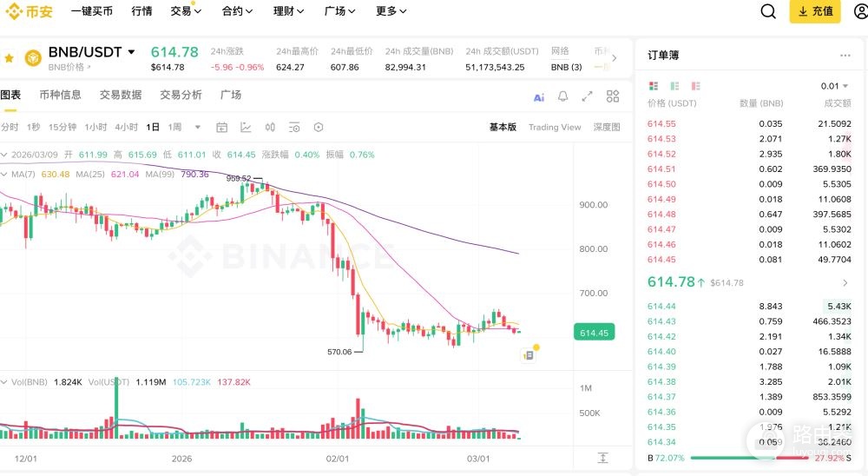The width and height of the screenshot is (868, 476).
Task: Select the 4小时 interval
Action: pos(126,127)
